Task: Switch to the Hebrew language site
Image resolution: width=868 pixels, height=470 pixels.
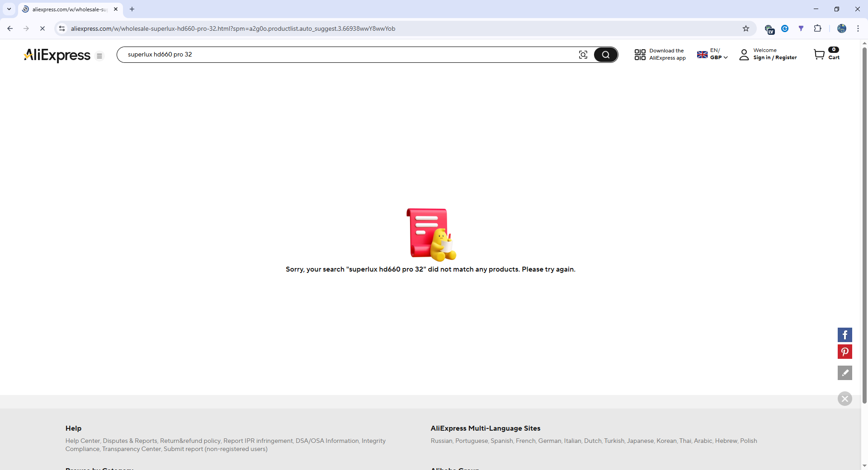Action: [726, 441]
